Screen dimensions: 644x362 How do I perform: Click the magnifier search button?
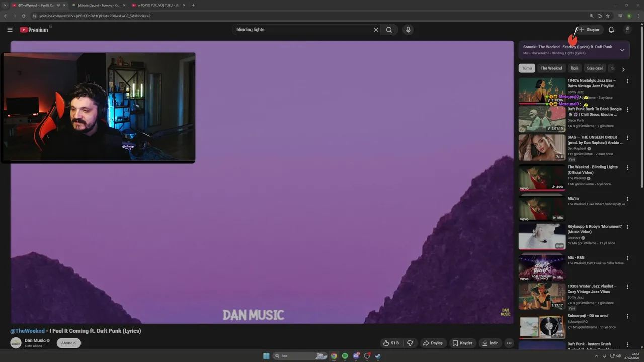point(389,30)
